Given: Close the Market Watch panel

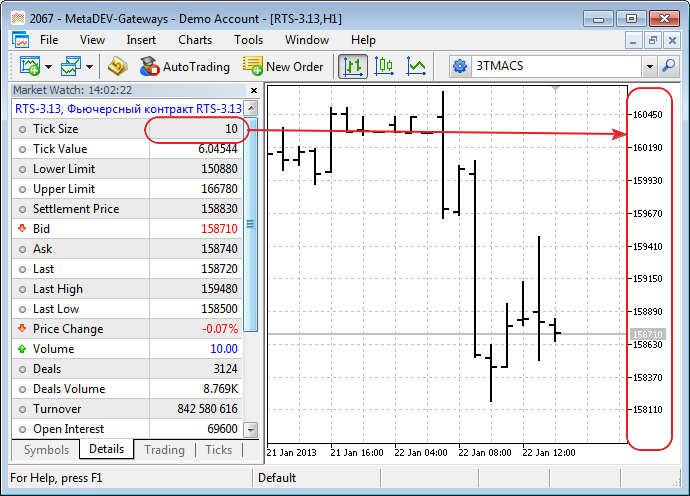Looking at the screenshot, I should (254, 91).
